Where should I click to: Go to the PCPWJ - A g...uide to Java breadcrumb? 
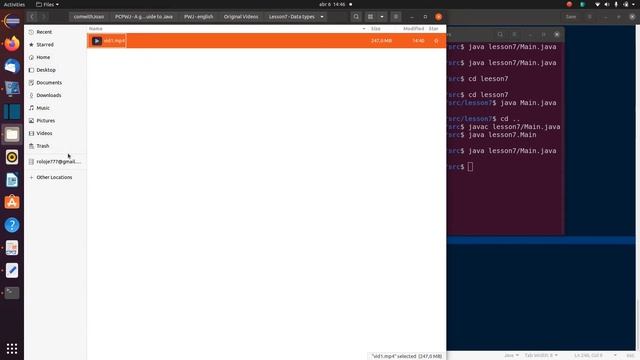pyautogui.click(x=144, y=17)
